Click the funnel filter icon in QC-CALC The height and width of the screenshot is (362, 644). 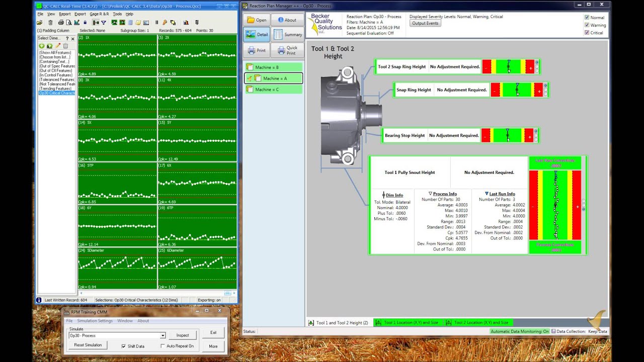(104, 23)
